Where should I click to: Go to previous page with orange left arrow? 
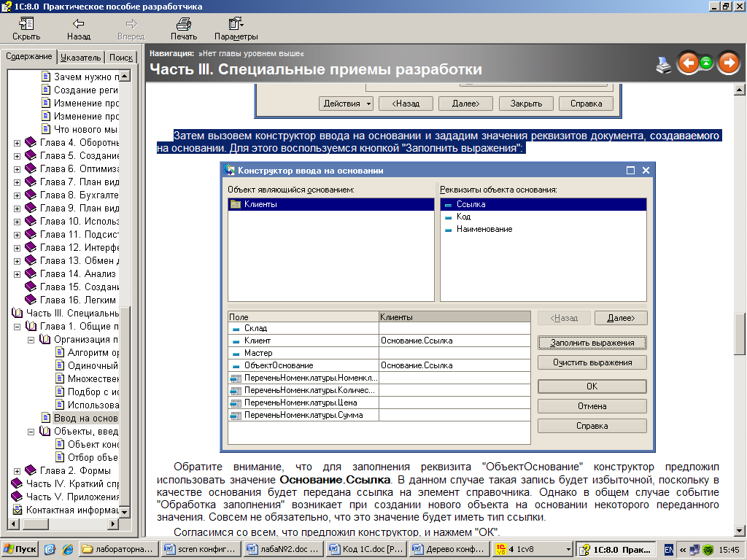687,63
